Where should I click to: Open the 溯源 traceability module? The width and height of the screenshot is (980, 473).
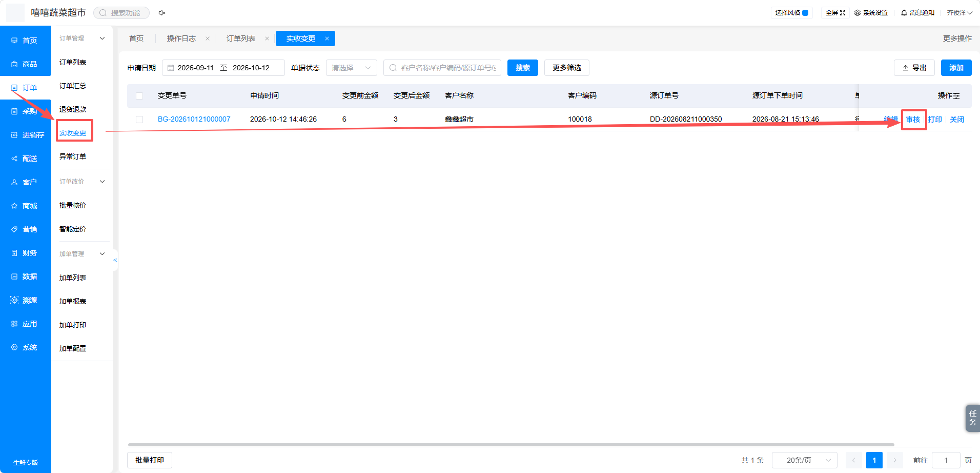[25, 300]
